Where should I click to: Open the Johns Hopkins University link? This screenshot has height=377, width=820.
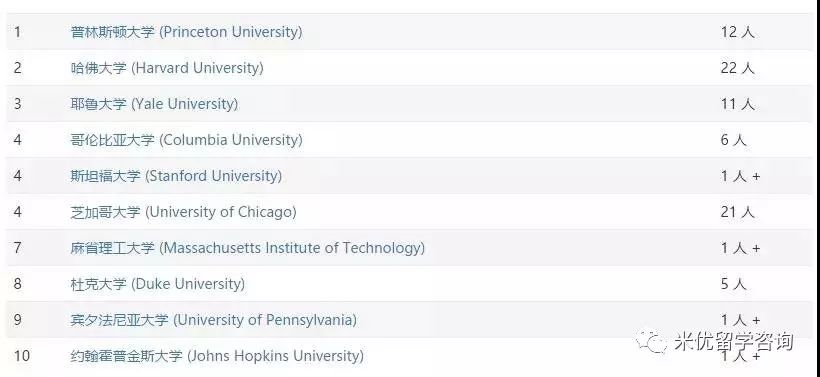217,356
